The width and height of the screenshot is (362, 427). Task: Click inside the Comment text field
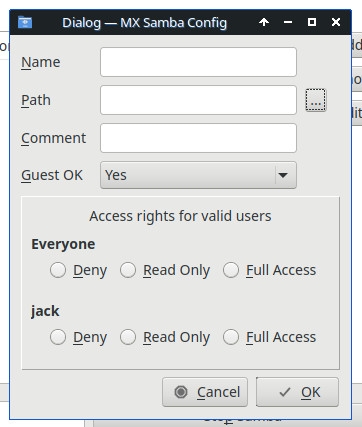coord(198,138)
